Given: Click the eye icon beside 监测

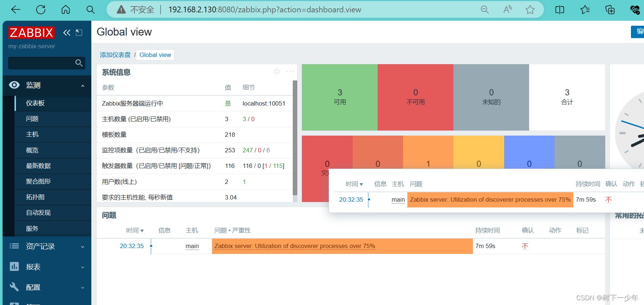Looking at the screenshot, I should pos(14,85).
